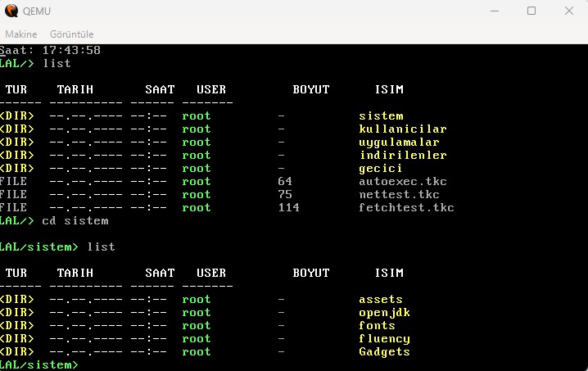Click the 'autoexec.tkc' file name
The width and height of the screenshot is (588, 371).
click(403, 182)
